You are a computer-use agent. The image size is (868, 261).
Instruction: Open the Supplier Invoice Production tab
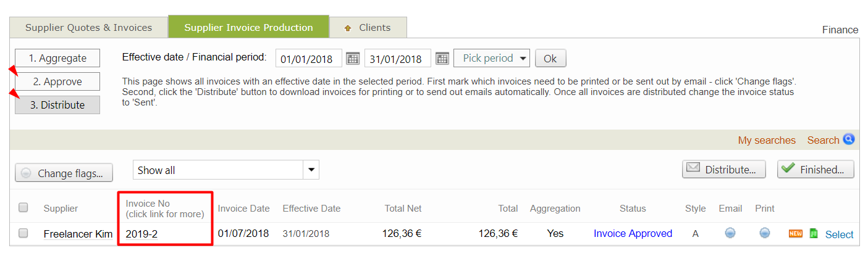click(248, 28)
